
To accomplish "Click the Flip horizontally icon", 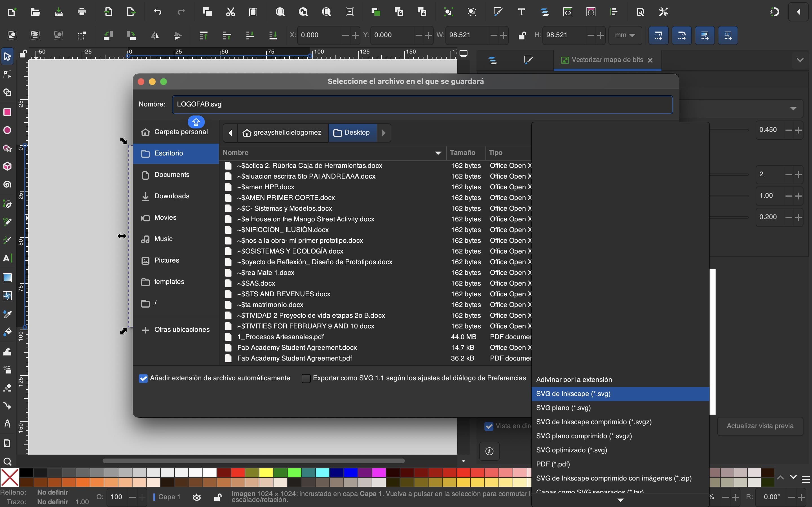I will pyautogui.click(x=155, y=35).
